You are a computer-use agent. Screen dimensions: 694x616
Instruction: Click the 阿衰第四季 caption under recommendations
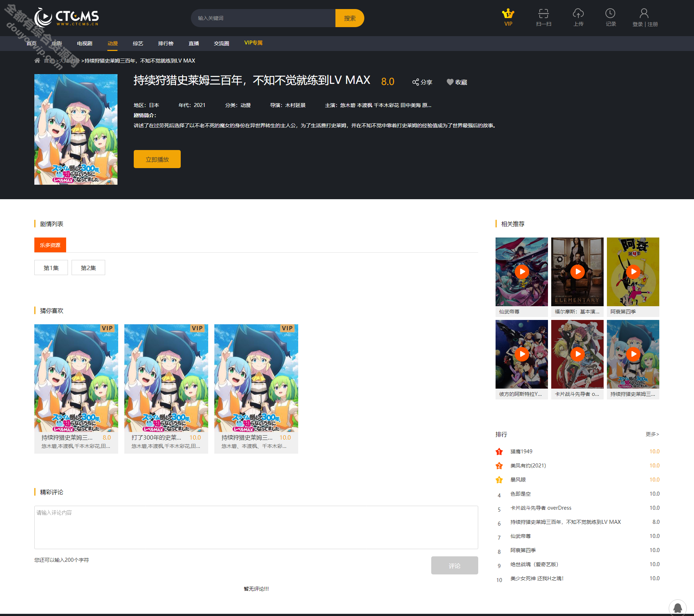pos(623,312)
